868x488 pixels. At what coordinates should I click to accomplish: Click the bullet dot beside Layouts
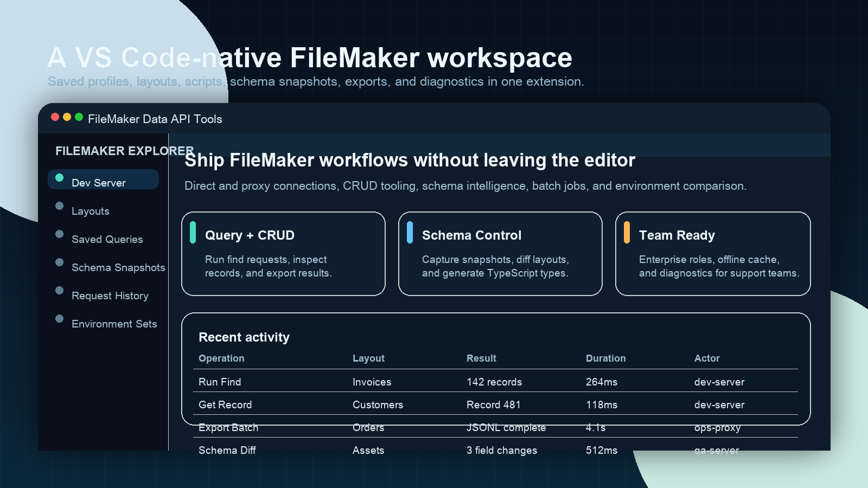(x=60, y=206)
